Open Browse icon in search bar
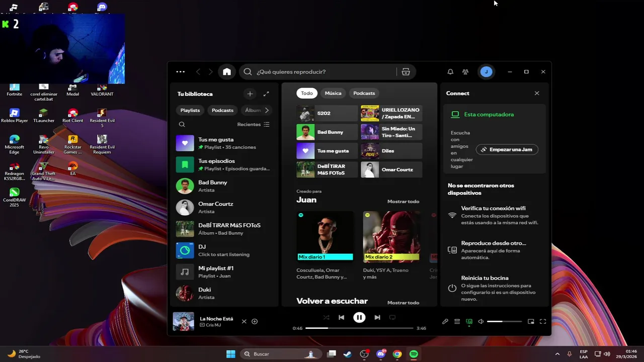This screenshot has width=644, height=362. [406, 72]
